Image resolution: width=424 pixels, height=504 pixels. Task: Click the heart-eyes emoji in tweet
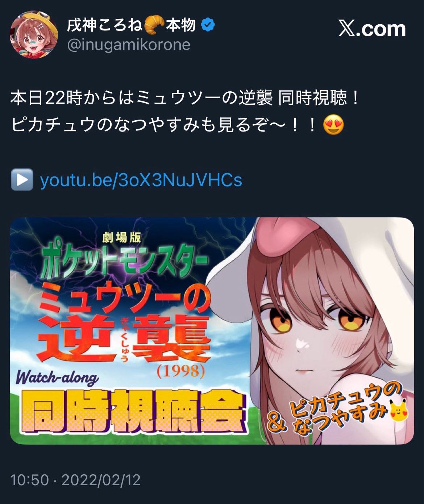pos(333,126)
